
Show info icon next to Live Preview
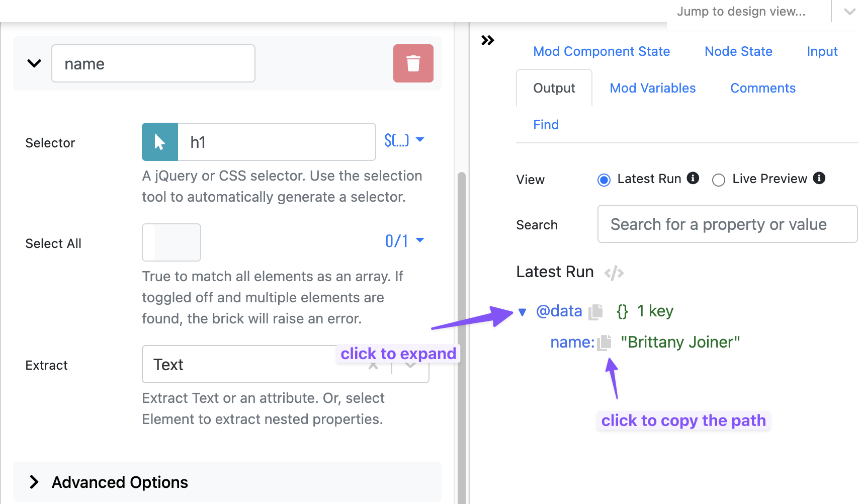[819, 178]
